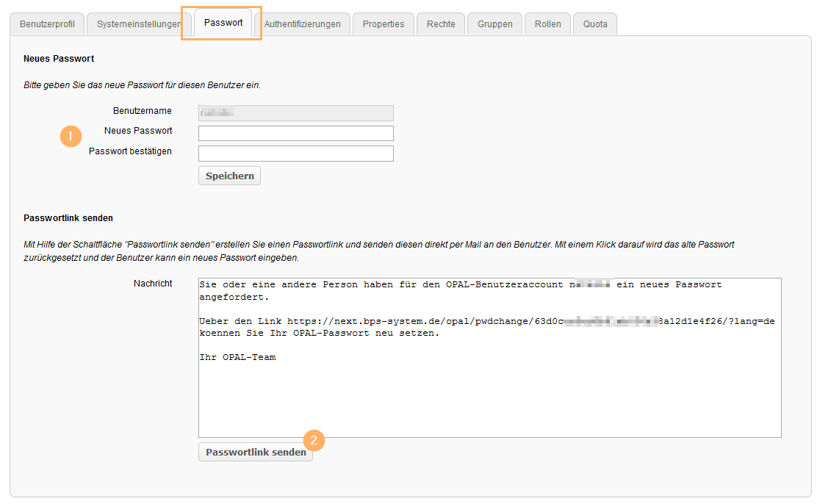828x504 pixels.
Task: Open the Authentifizierungen tab
Action: (x=302, y=24)
